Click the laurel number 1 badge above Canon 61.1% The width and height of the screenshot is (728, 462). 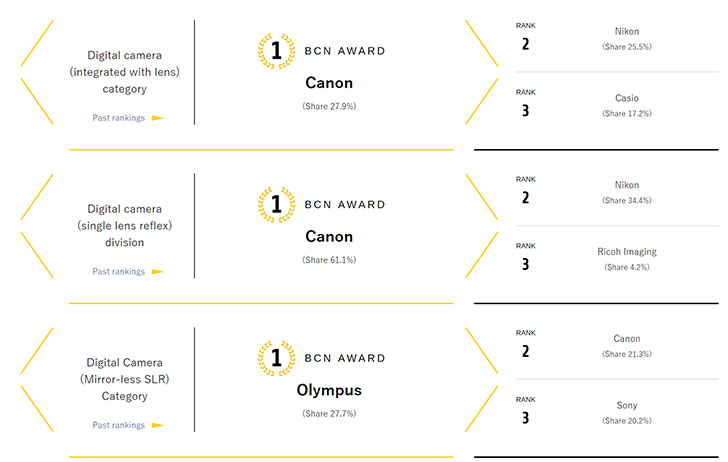click(x=276, y=204)
